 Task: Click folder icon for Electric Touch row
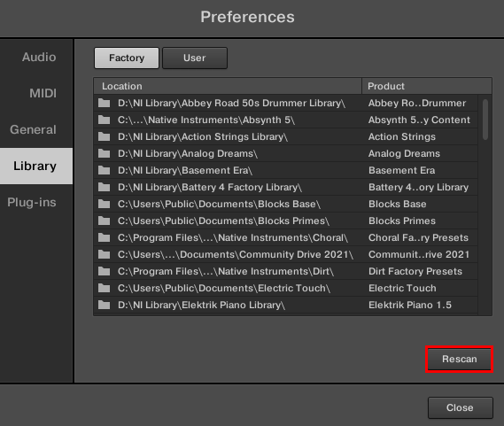[x=104, y=288]
